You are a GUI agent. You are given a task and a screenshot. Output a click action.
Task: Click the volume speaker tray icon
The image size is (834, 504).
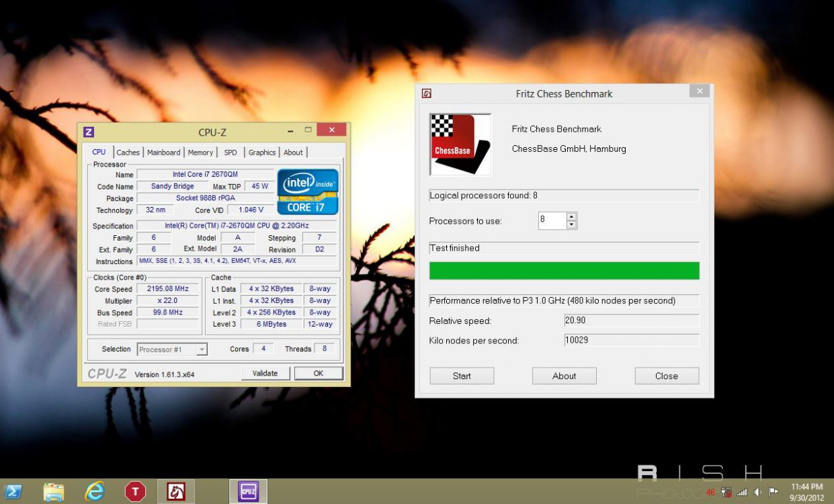(x=758, y=492)
